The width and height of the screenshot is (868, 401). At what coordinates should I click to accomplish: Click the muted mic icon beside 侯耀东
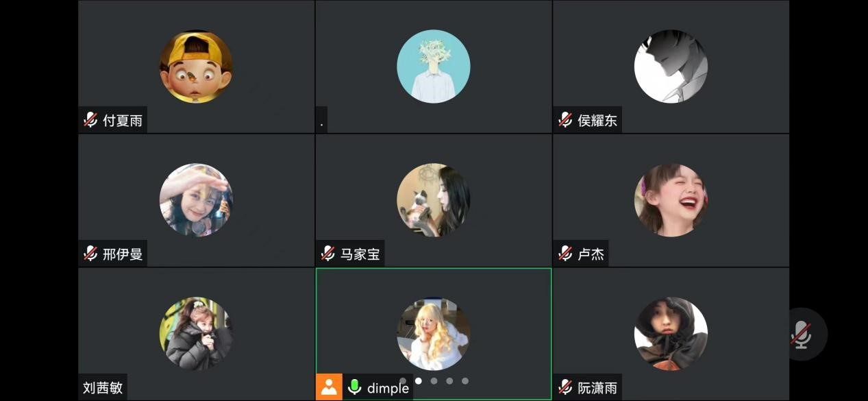(565, 121)
